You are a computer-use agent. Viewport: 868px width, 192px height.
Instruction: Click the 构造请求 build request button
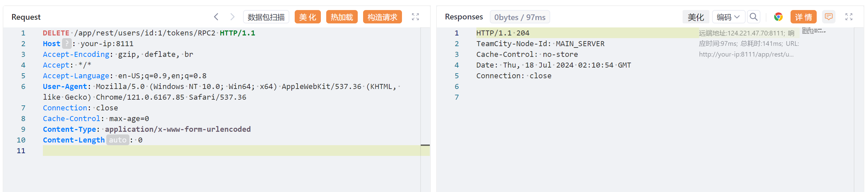tap(382, 17)
